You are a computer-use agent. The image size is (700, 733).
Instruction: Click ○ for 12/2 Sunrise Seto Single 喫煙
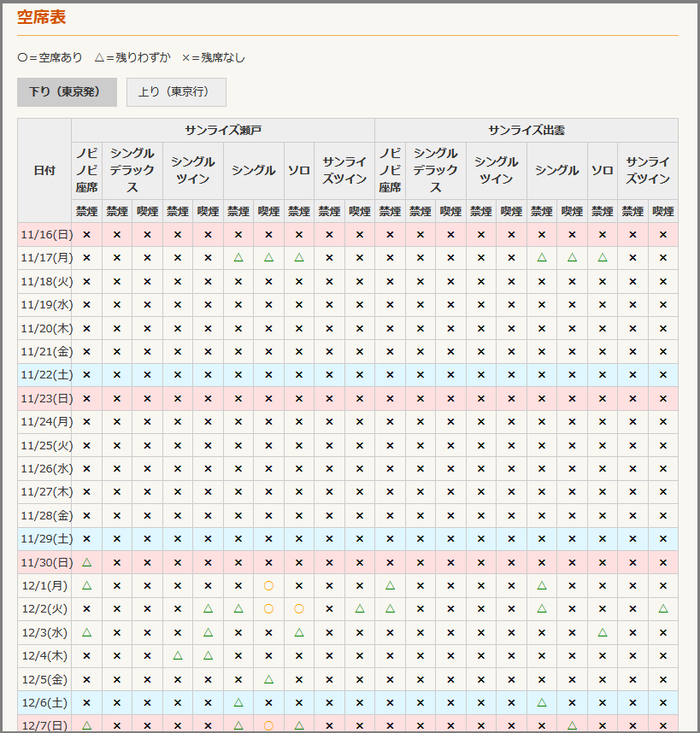click(268, 609)
